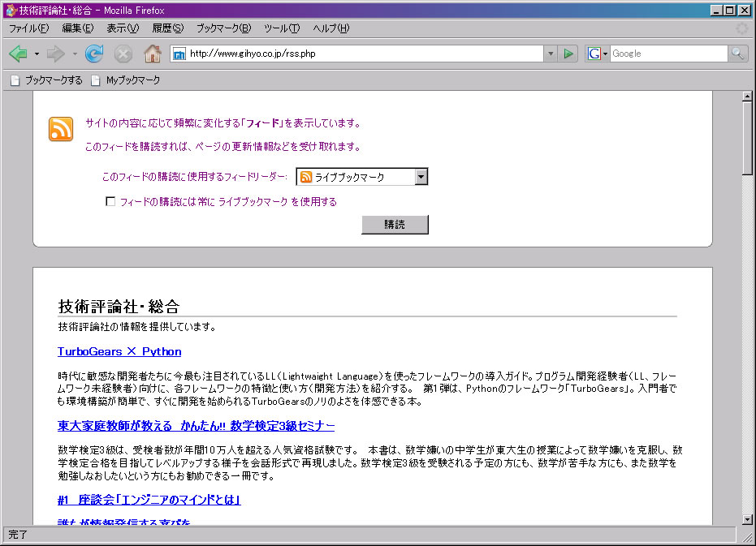
Task: Open the 表示(V) menu
Action: (123, 28)
